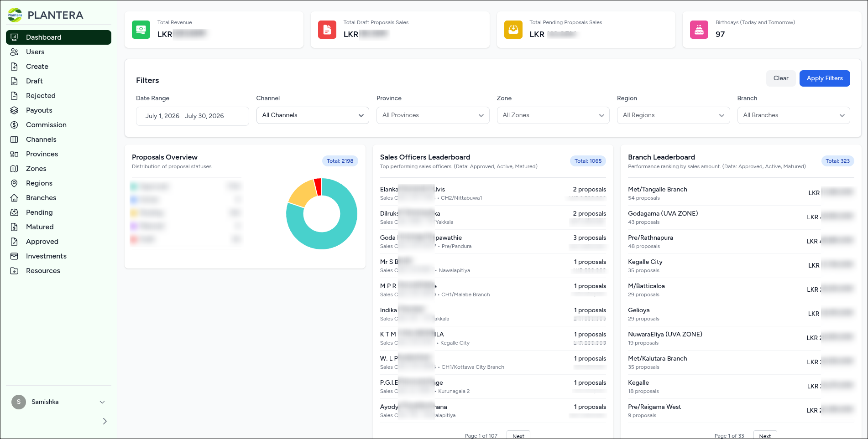Click the Birthdays cake icon
The width and height of the screenshot is (868, 439).
699,30
